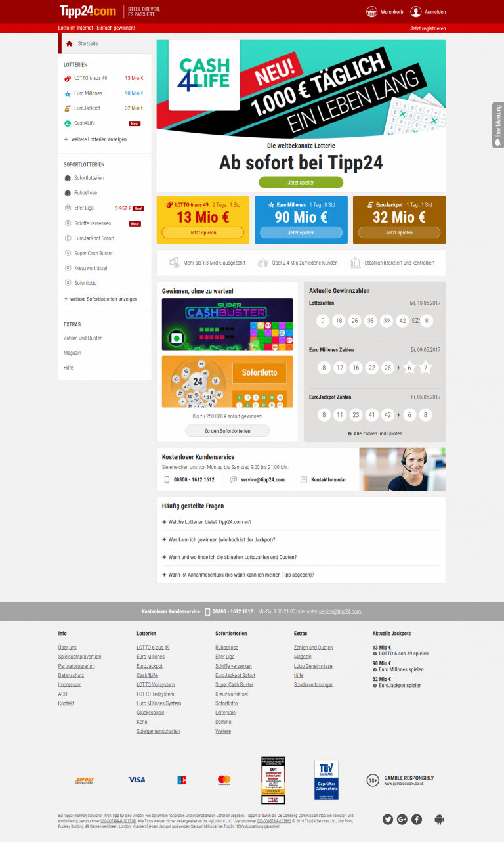The height and width of the screenshot is (842, 504).
Task: Click Jetzt registrieren link
Action: click(x=428, y=28)
